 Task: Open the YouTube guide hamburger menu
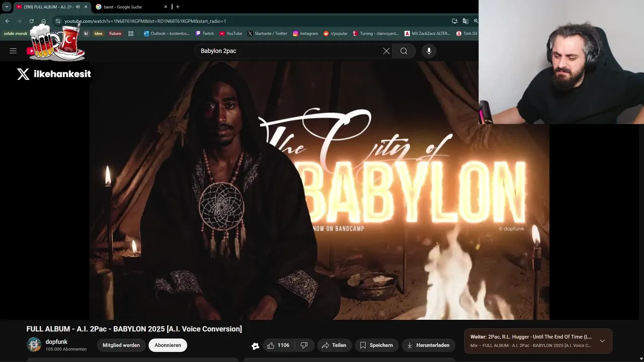coord(13,51)
